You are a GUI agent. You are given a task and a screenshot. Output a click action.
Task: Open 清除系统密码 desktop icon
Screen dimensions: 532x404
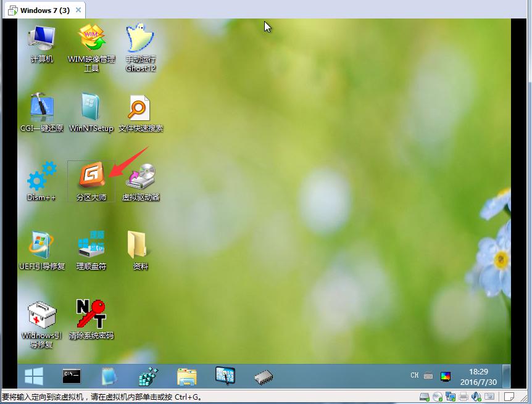pyautogui.click(x=91, y=319)
